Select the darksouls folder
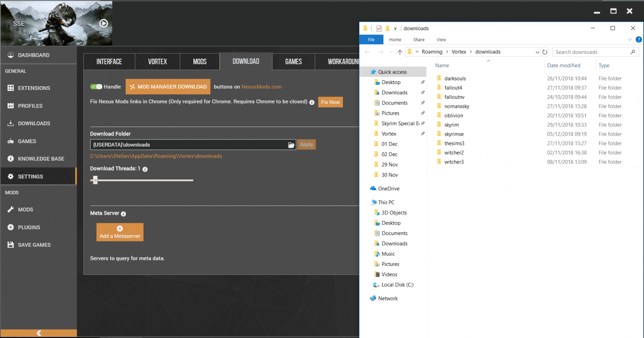 point(455,78)
